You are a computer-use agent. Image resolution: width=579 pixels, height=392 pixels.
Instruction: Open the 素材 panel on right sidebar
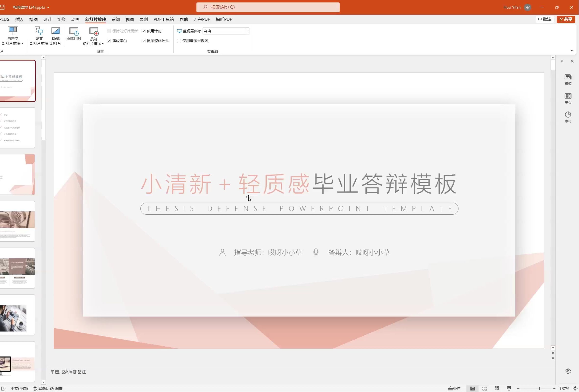(x=568, y=116)
